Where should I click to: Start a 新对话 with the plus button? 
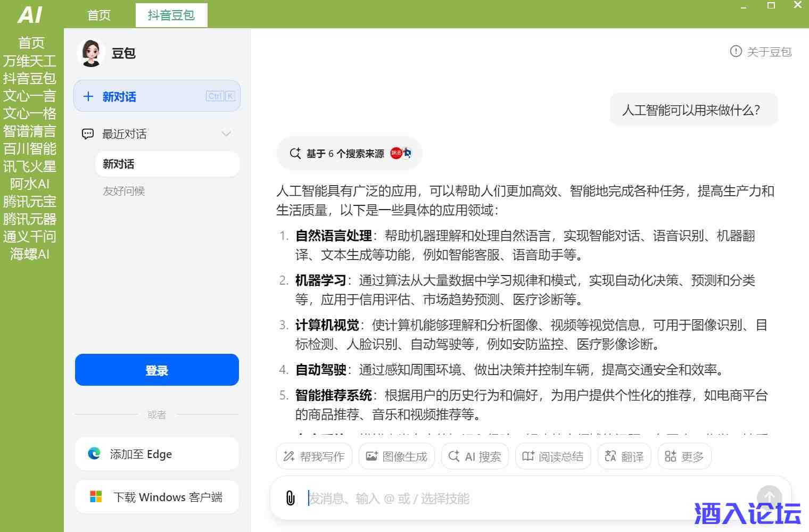156,96
